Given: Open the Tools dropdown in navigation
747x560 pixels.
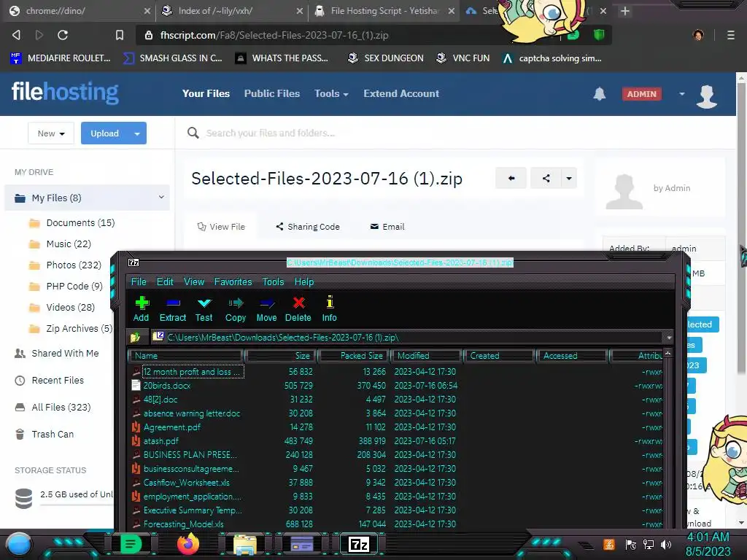Looking at the screenshot, I should (331, 94).
